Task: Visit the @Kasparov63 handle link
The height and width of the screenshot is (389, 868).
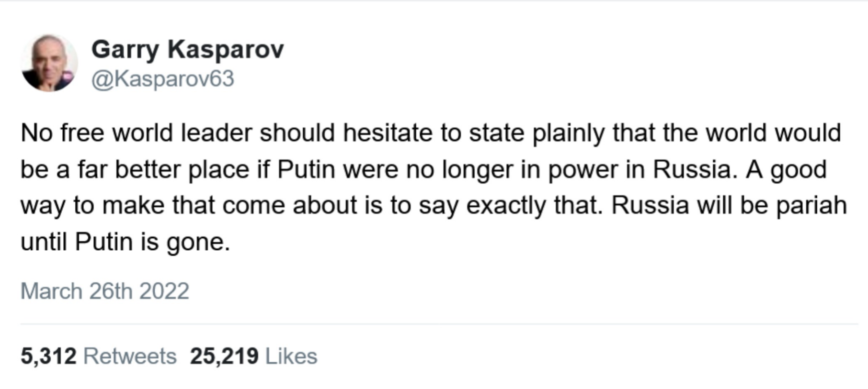Action: coord(162,79)
